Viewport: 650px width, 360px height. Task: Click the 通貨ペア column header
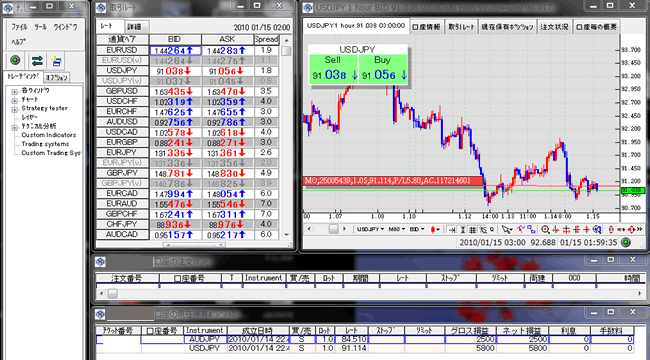[x=122, y=39]
